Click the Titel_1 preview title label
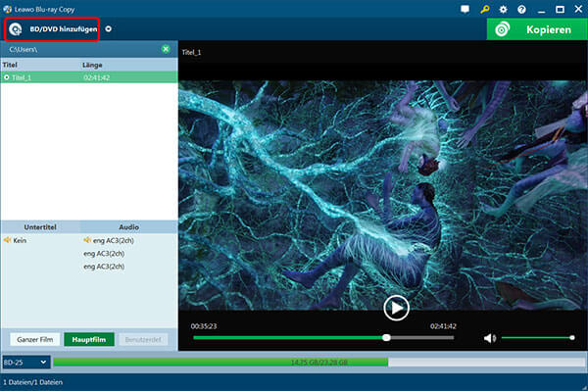The width and height of the screenshot is (588, 391). coord(191,52)
